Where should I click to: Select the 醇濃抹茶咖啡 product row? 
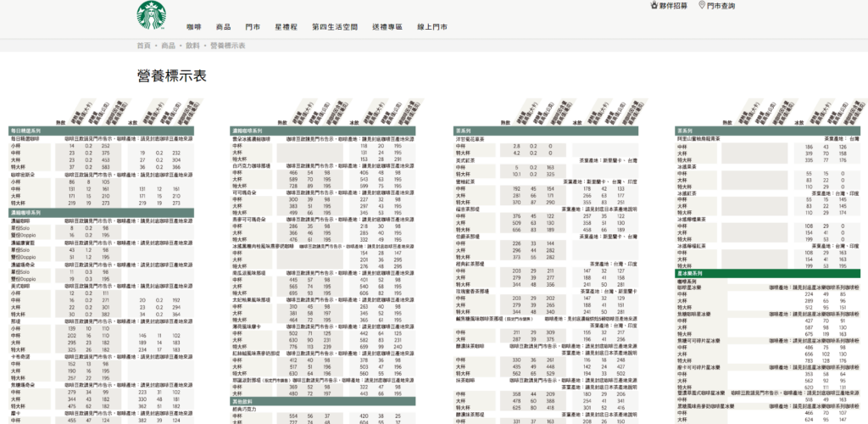tap(546, 346)
